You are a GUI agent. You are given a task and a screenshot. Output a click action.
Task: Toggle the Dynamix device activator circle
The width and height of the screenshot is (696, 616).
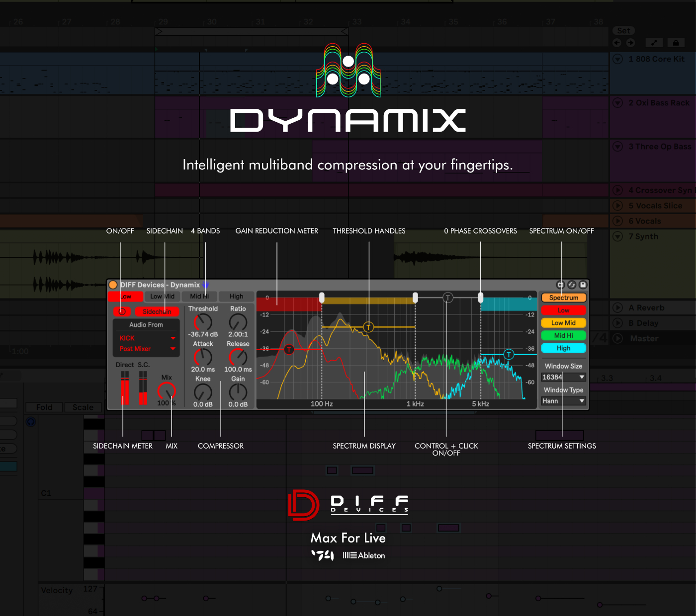coord(113,285)
